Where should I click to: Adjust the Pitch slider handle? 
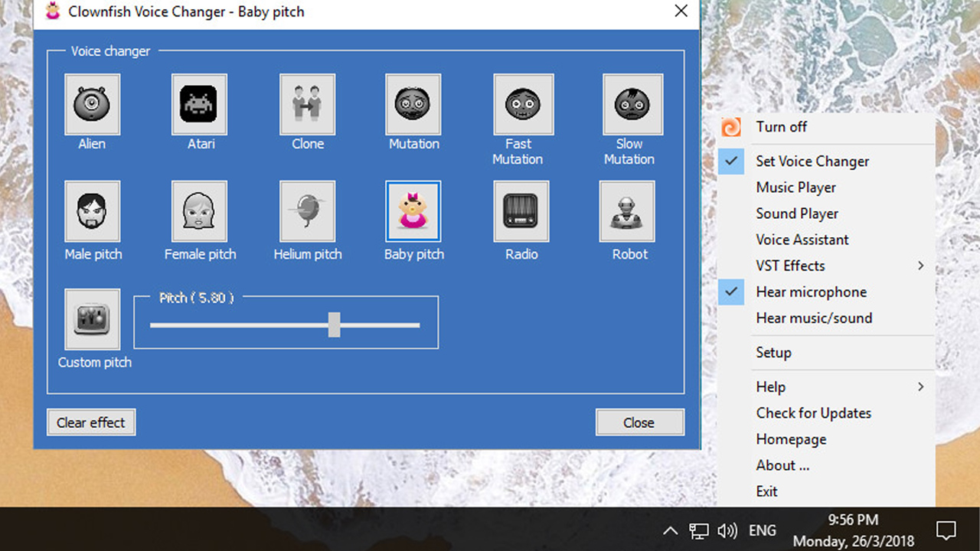click(x=334, y=324)
